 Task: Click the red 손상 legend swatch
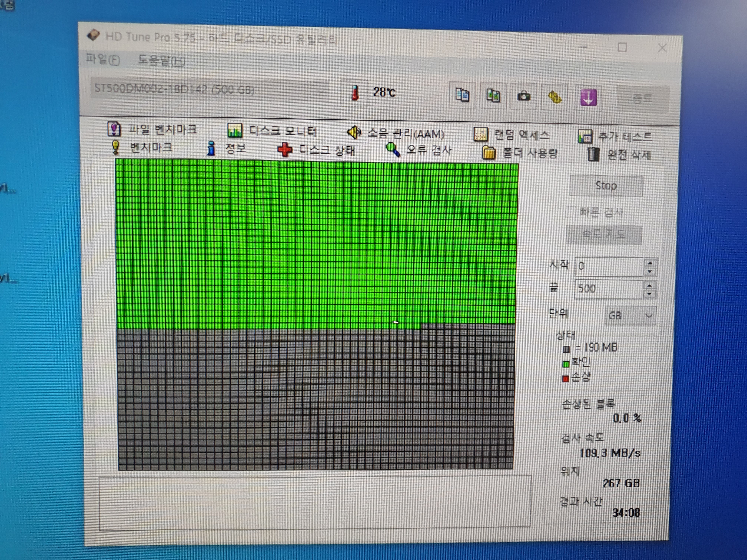pos(566,379)
